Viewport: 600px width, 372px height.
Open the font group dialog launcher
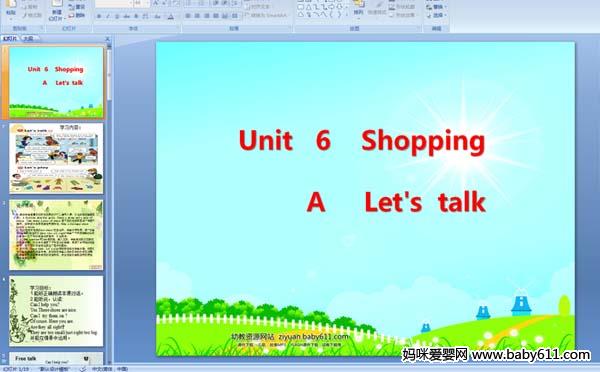coord(178,29)
